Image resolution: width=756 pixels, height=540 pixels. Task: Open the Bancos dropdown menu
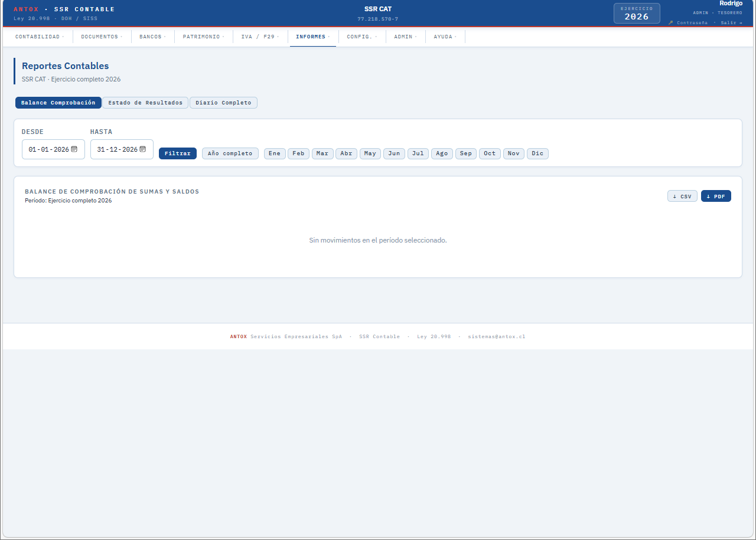click(x=152, y=37)
